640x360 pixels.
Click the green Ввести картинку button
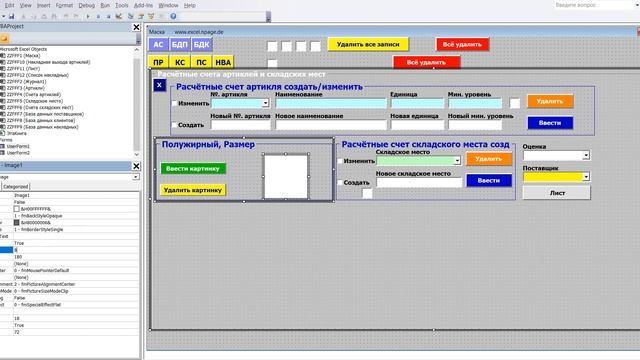[x=193, y=169]
